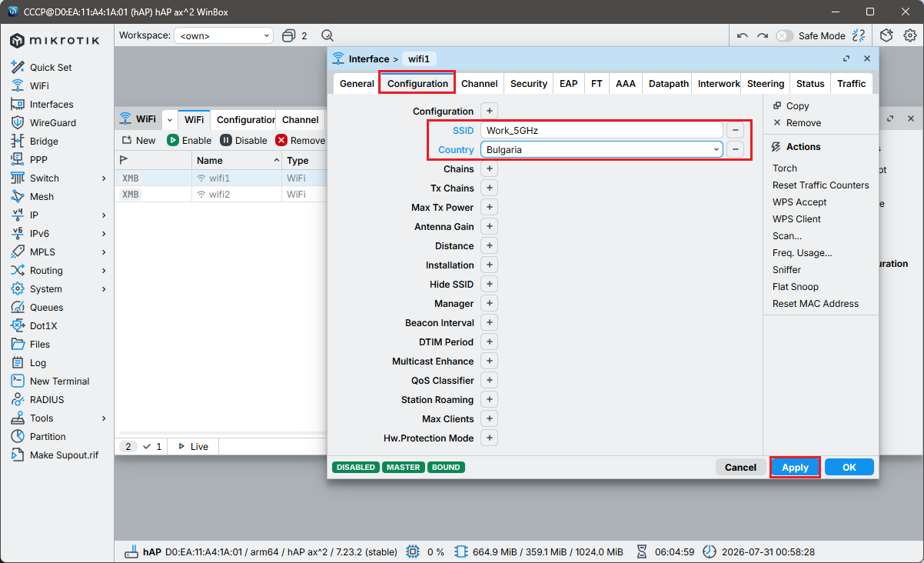
Task: Click the Cancel button
Action: [740, 467]
